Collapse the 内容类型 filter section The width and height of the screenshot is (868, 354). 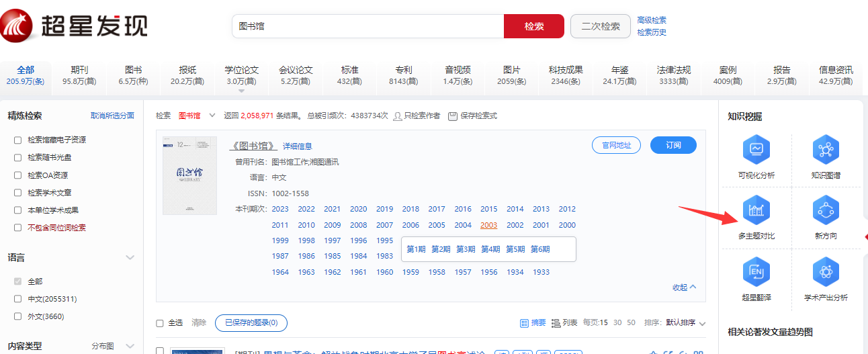coord(130,347)
